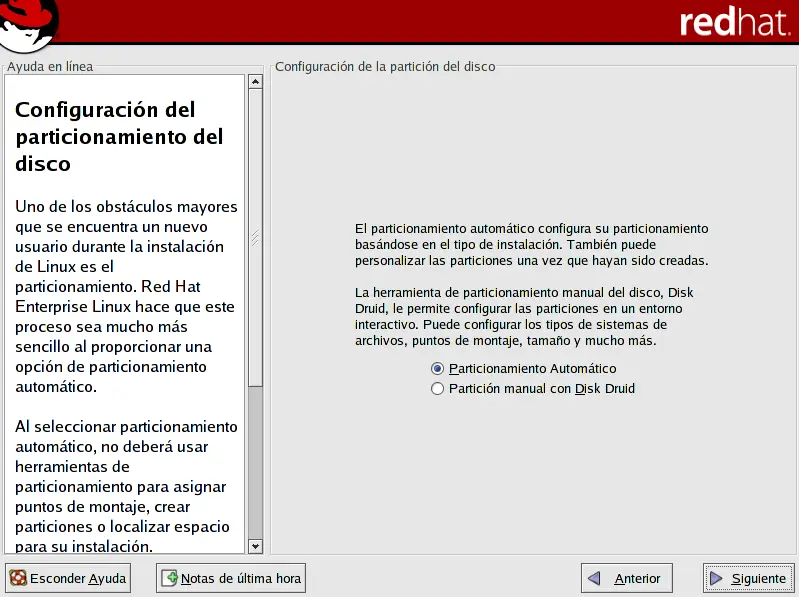The height and width of the screenshot is (597, 799).
Task: Go back with the Anterior button
Action: (x=626, y=578)
